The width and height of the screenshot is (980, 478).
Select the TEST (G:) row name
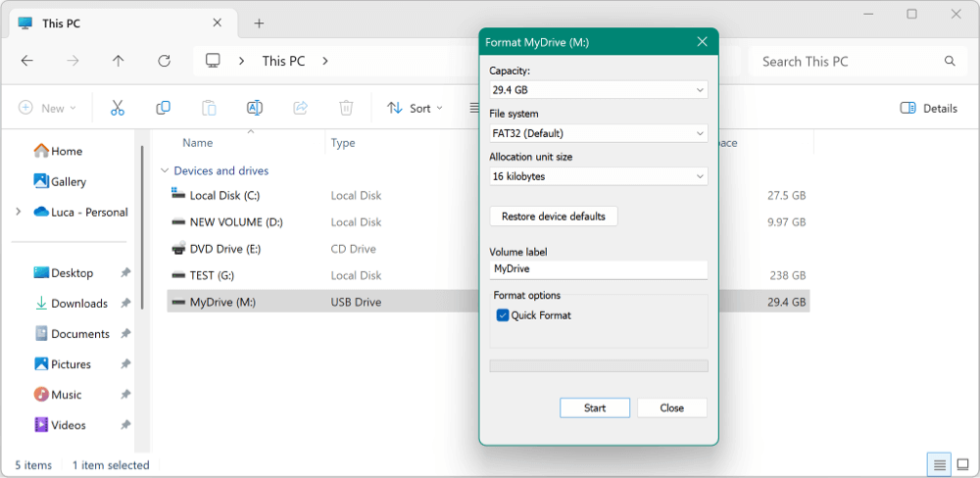[x=212, y=275]
